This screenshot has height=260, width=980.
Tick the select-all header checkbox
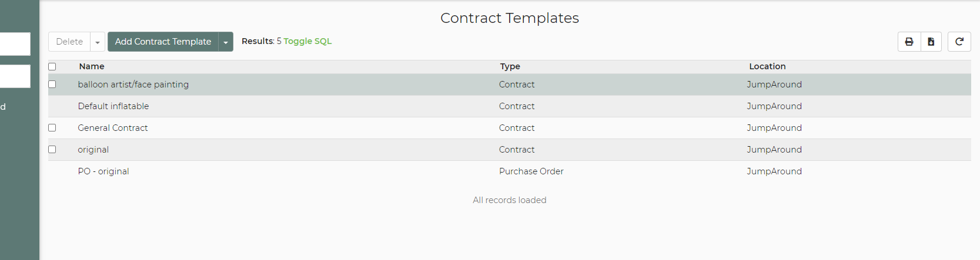pos(52,67)
